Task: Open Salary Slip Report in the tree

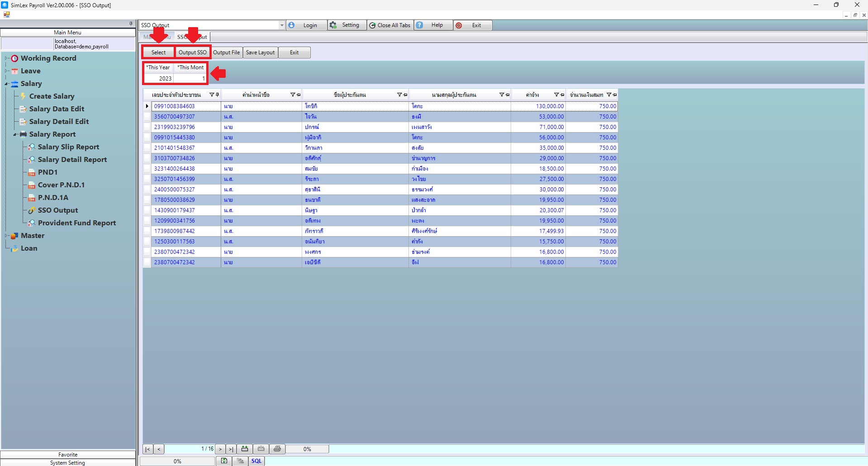Action: click(x=68, y=147)
